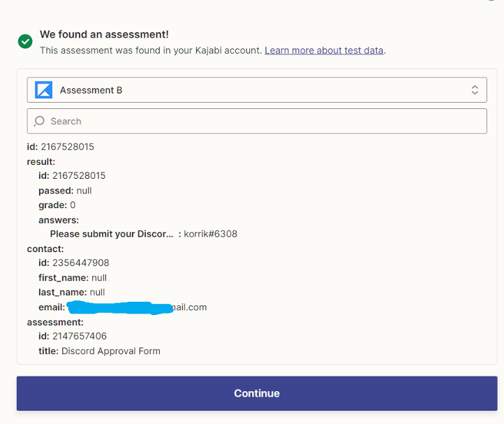Select the assessment: label row
The width and height of the screenshot is (504, 424).
(x=55, y=322)
